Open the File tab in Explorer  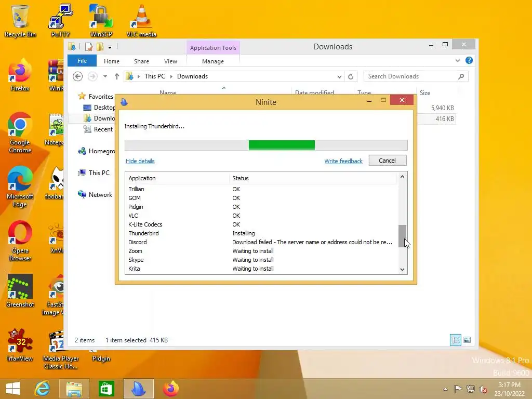click(82, 61)
